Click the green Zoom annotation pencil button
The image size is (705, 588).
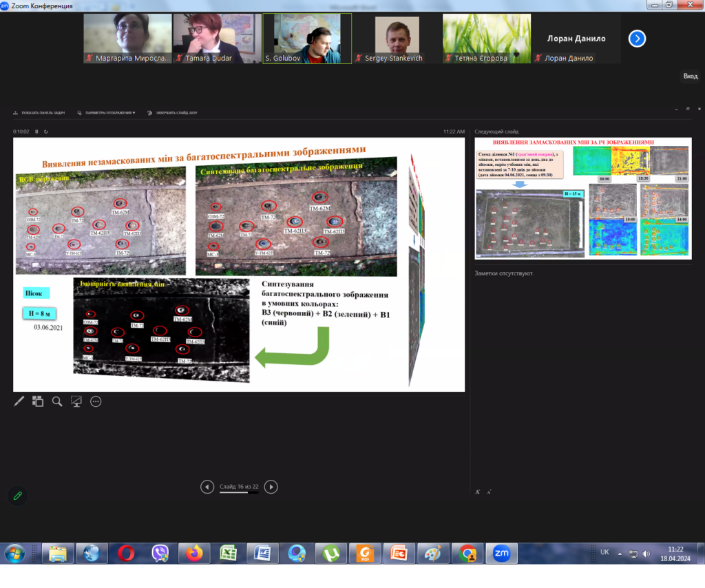pyautogui.click(x=17, y=495)
